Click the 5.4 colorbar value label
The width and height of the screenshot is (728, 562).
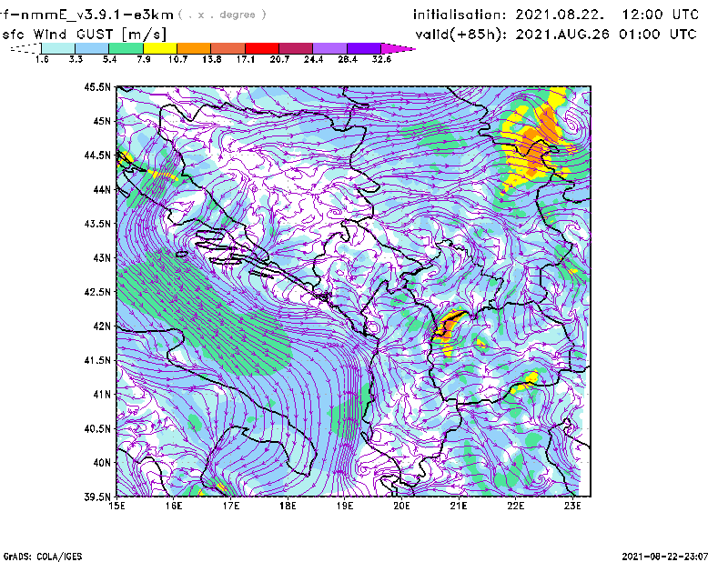(x=109, y=59)
